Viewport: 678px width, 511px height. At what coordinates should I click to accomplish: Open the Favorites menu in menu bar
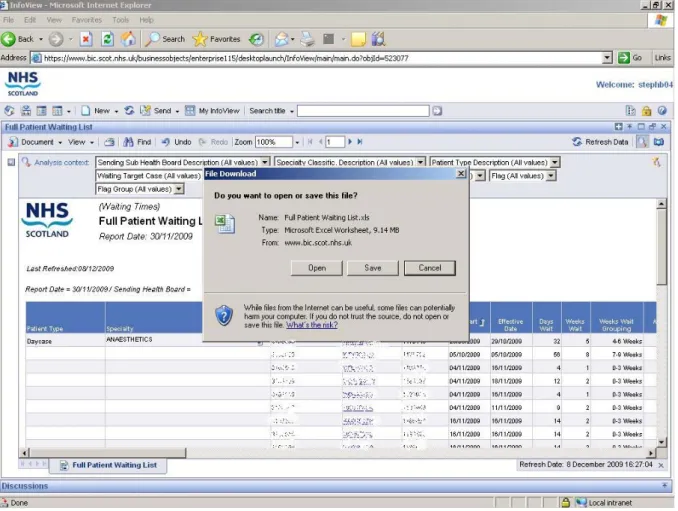coord(86,20)
